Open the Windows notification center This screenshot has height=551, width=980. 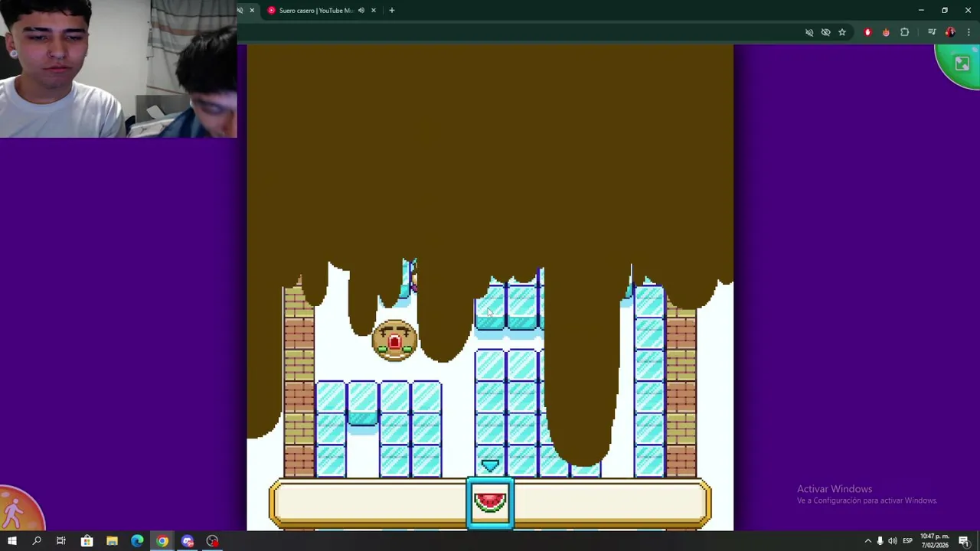964,541
